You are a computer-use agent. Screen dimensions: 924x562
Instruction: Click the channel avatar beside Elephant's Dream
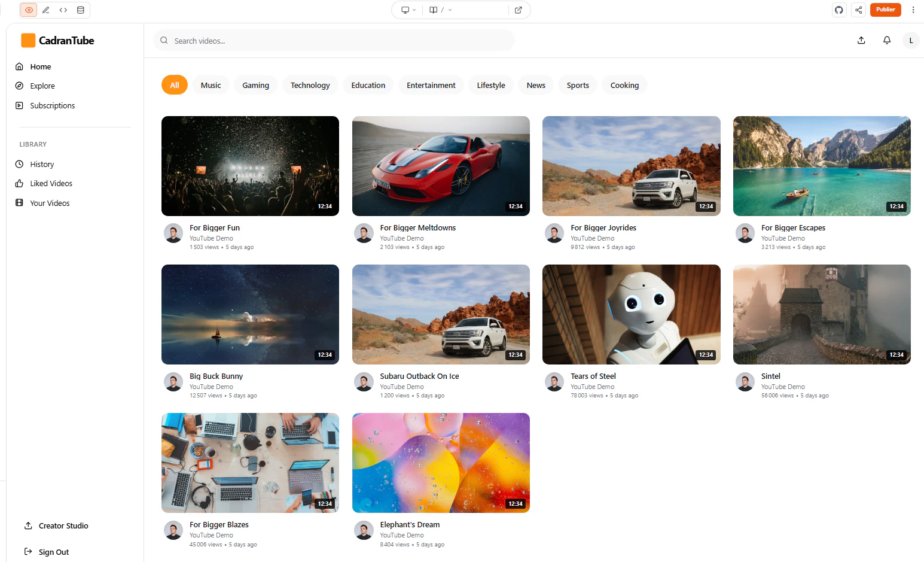tap(364, 530)
